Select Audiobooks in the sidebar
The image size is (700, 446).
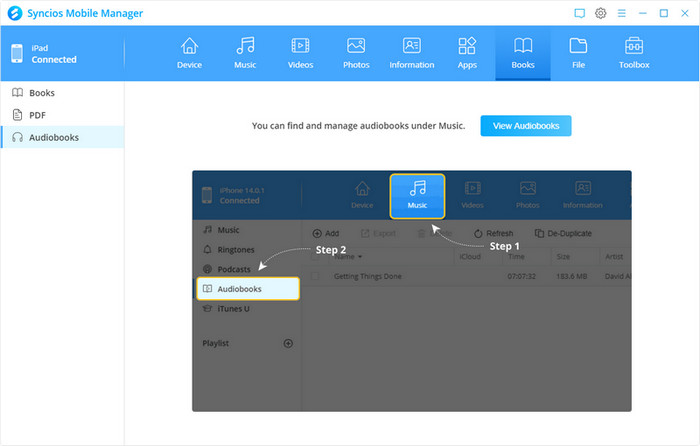tap(62, 138)
